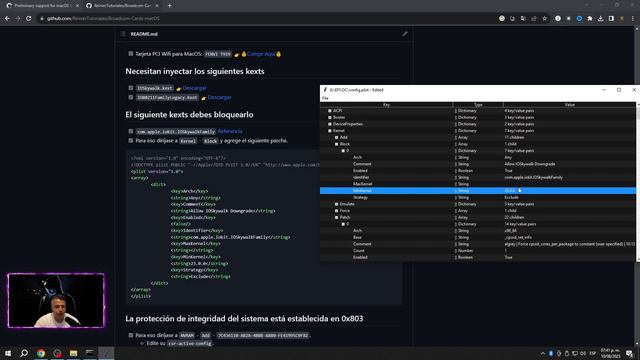Image resolution: width=640 pixels, height=360 pixels.
Task: Click plist editor vertical scrollbar
Action: click(x=638, y=182)
